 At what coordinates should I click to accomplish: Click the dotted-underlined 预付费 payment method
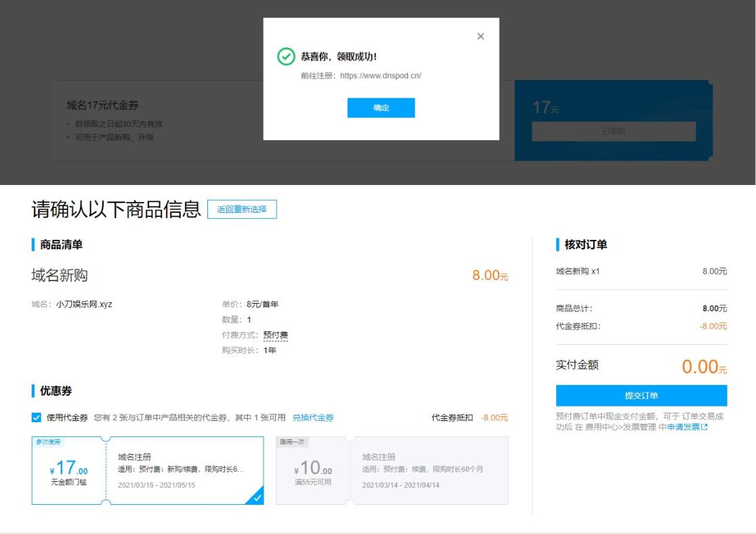(x=275, y=335)
